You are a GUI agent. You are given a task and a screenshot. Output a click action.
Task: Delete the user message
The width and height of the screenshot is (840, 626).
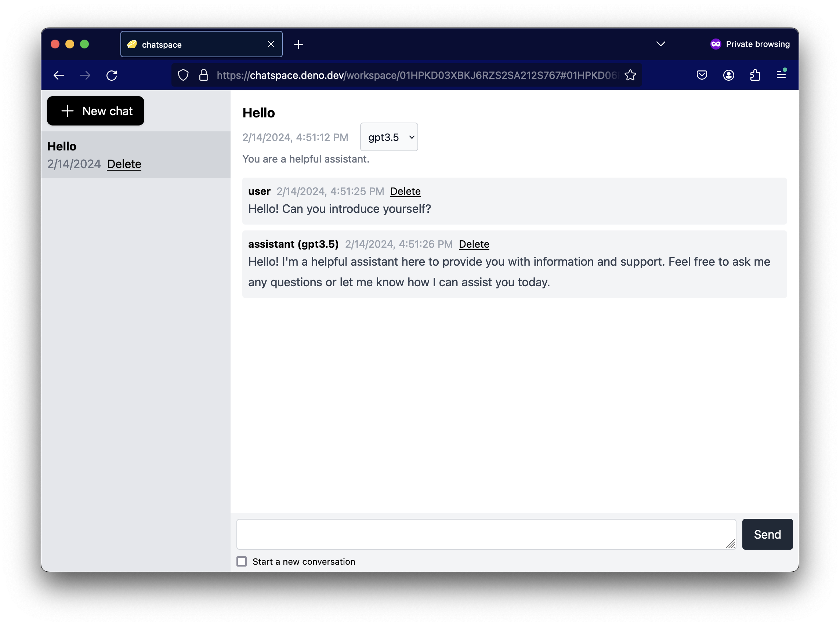pos(405,192)
